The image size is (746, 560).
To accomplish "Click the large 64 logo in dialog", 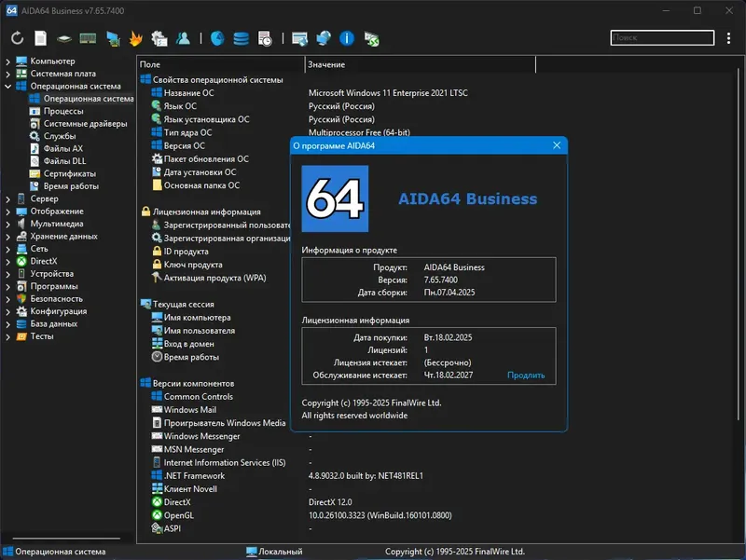I will click(335, 198).
